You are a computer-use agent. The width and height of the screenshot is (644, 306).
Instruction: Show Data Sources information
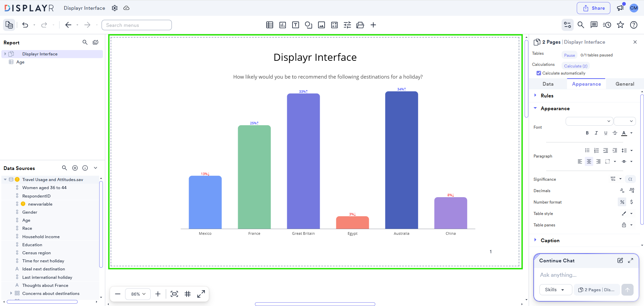pos(85,168)
